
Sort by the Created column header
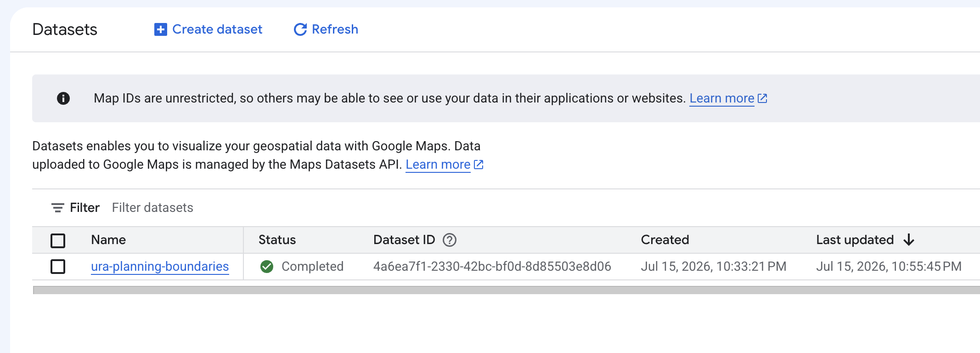(x=665, y=240)
